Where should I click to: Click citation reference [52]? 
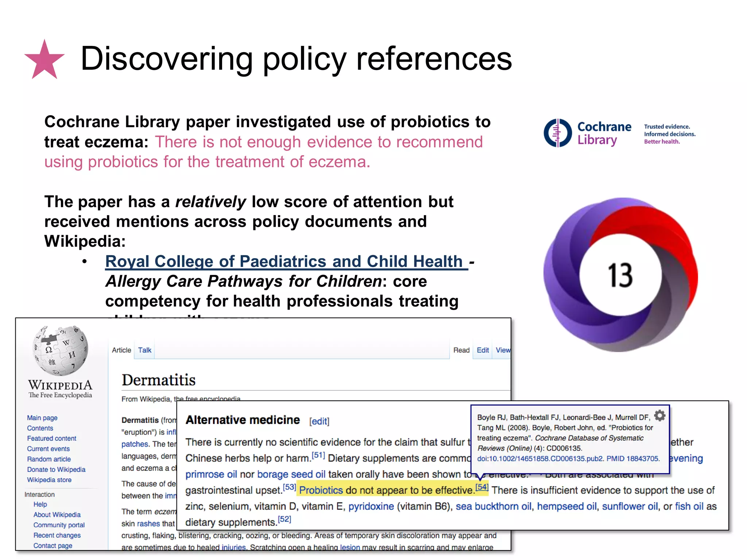point(285,519)
